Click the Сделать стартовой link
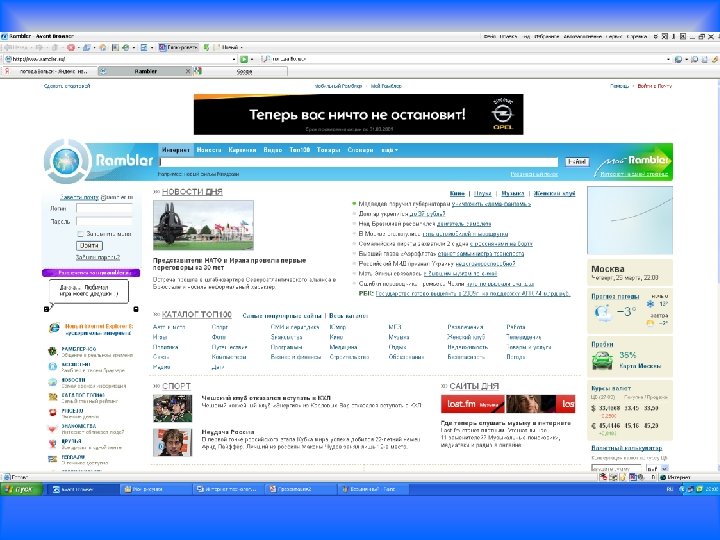This screenshot has height=540, width=720. point(67,86)
